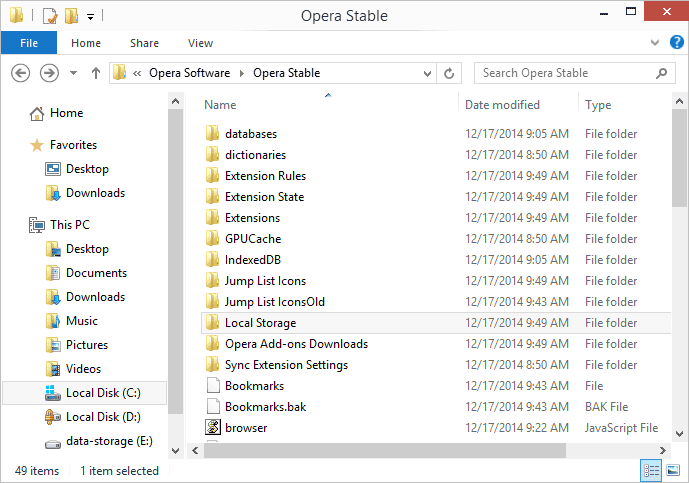Click horizontal scrollbar right arrow
Screen dimensions: 689x483
(x=663, y=450)
